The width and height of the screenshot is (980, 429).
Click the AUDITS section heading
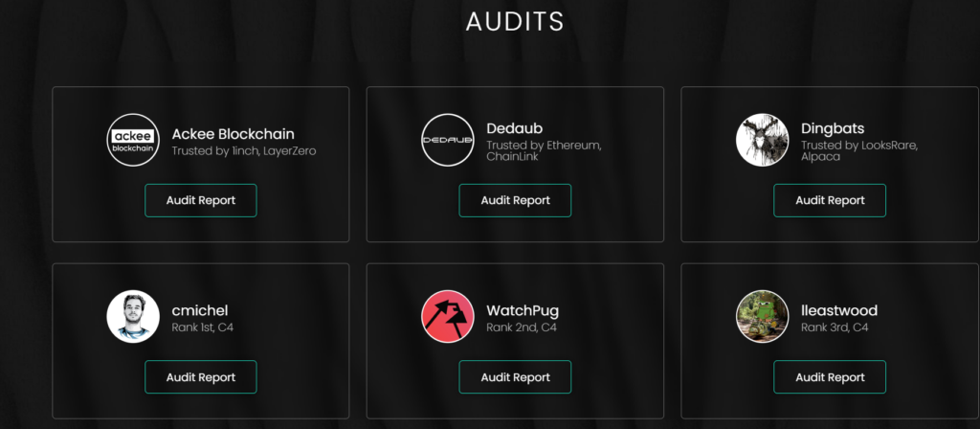515,21
